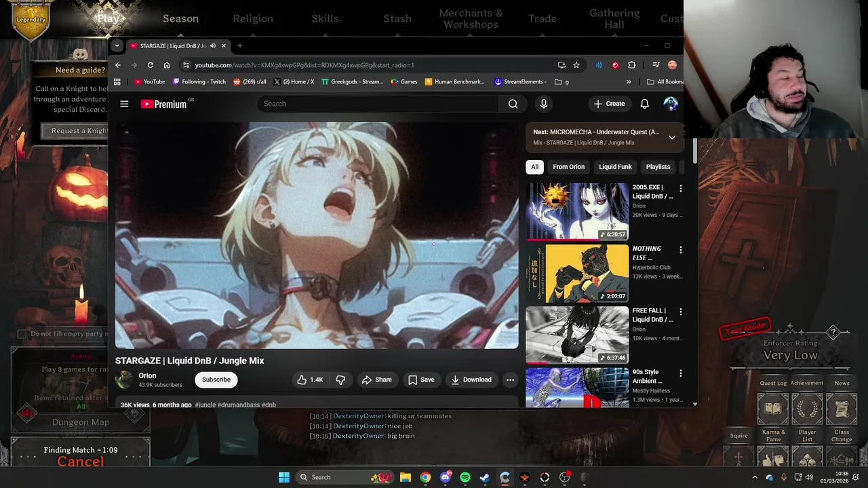Dislike the STARGAZE video
The height and width of the screenshot is (488, 868).
click(340, 380)
